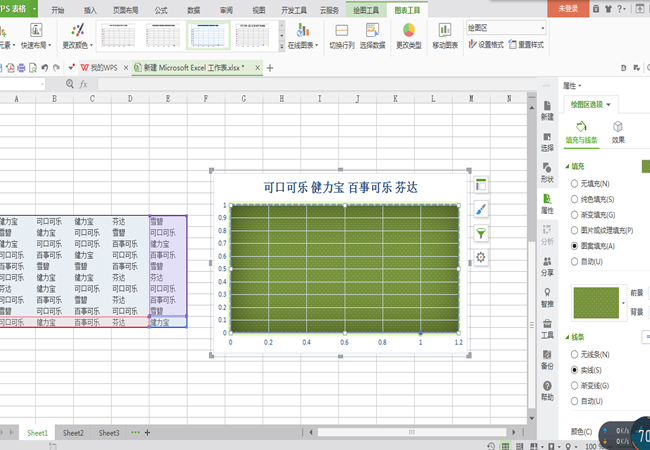Viewport: 650px width, 450px height.
Task: Click the fx insert function icon
Action: (83, 84)
